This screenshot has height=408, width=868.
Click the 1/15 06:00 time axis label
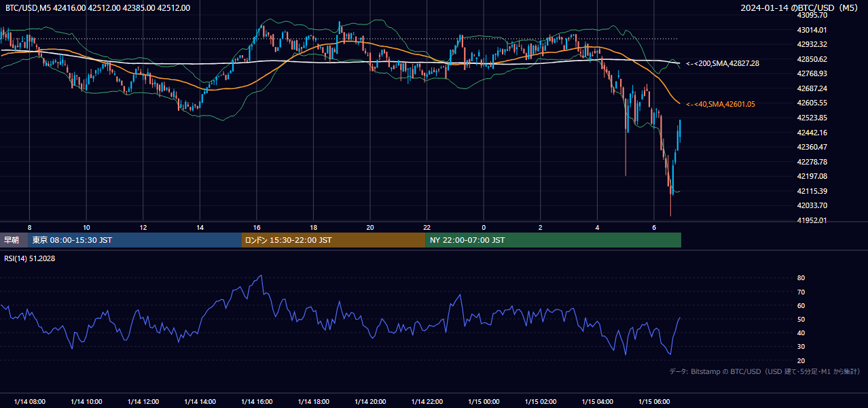click(x=654, y=401)
